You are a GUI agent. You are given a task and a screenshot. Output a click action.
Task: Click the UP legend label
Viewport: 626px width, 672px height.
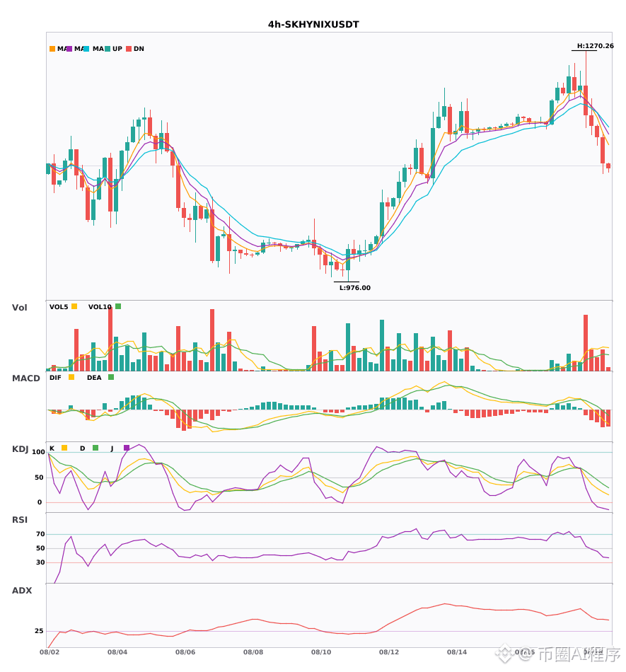pos(117,49)
